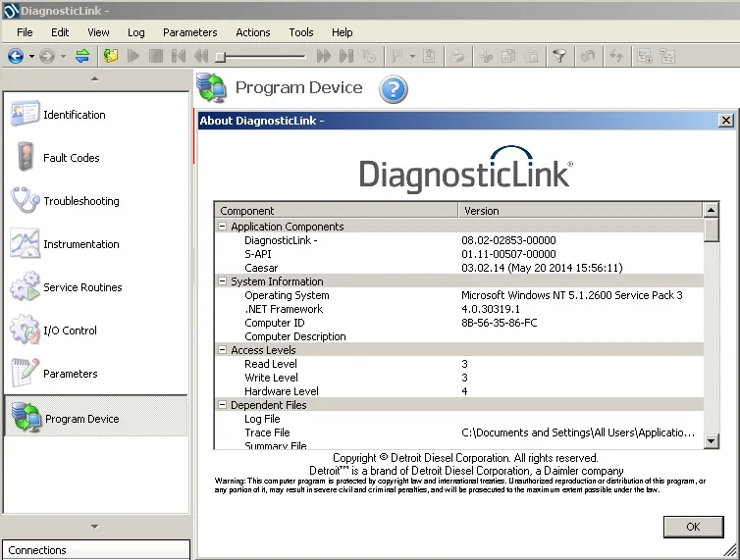Viewport: 740px width, 560px height.
Task: Click the Filter funnel toolbar icon
Action: (x=559, y=57)
